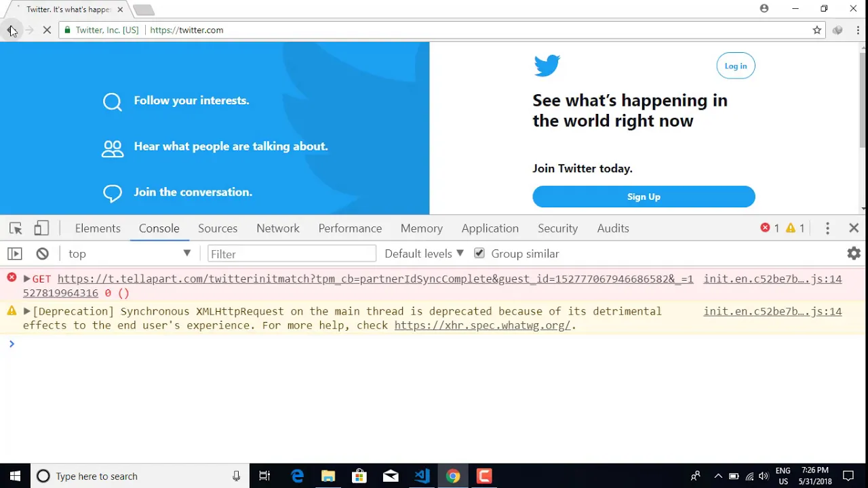The height and width of the screenshot is (488, 868).
Task: Click the taskbar search box
Action: click(x=140, y=476)
